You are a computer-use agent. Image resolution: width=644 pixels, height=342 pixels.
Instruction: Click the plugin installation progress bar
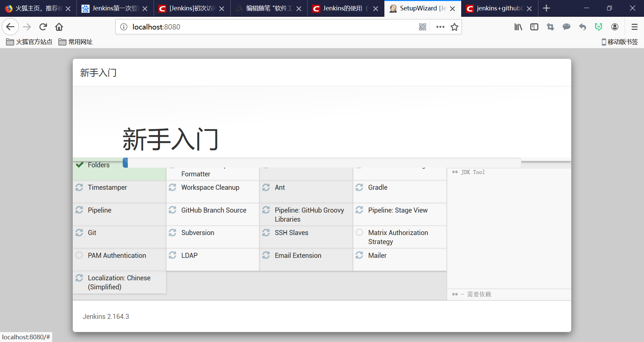[322, 163]
